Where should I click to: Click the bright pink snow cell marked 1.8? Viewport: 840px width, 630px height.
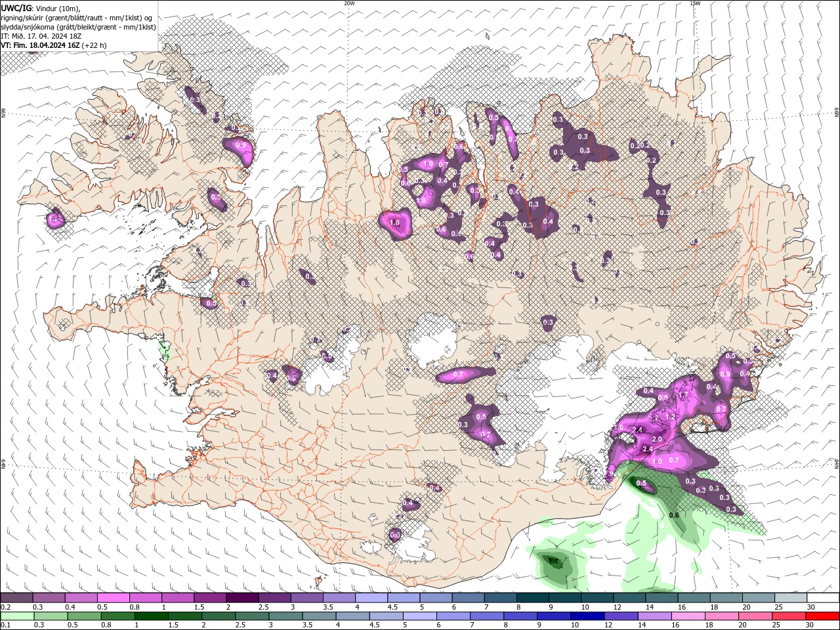pyautogui.click(x=395, y=223)
